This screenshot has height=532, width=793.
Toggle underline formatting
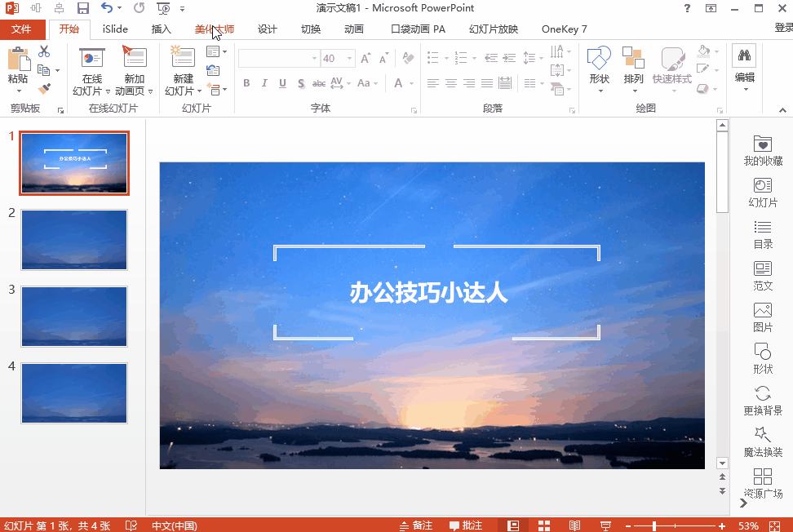(x=281, y=83)
